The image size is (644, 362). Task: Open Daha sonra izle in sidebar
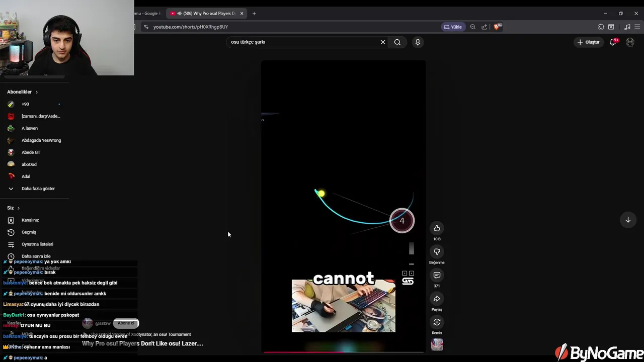click(x=35, y=256)
